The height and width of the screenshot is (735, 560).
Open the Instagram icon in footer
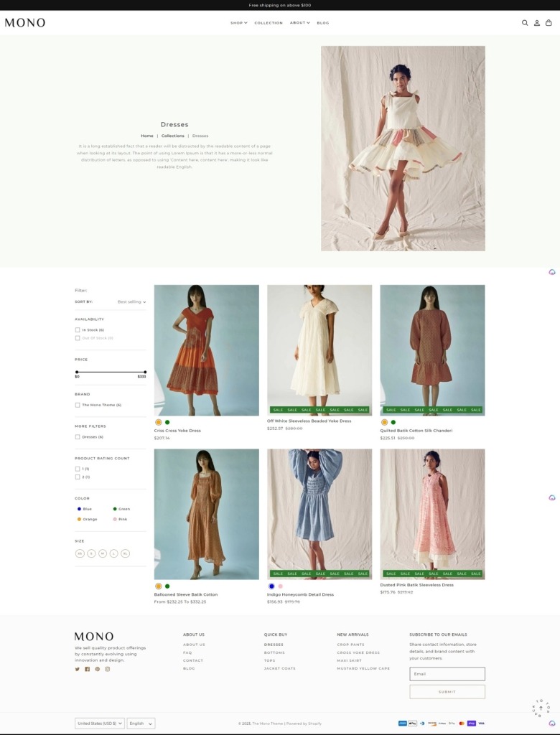(x=108, y=669)
